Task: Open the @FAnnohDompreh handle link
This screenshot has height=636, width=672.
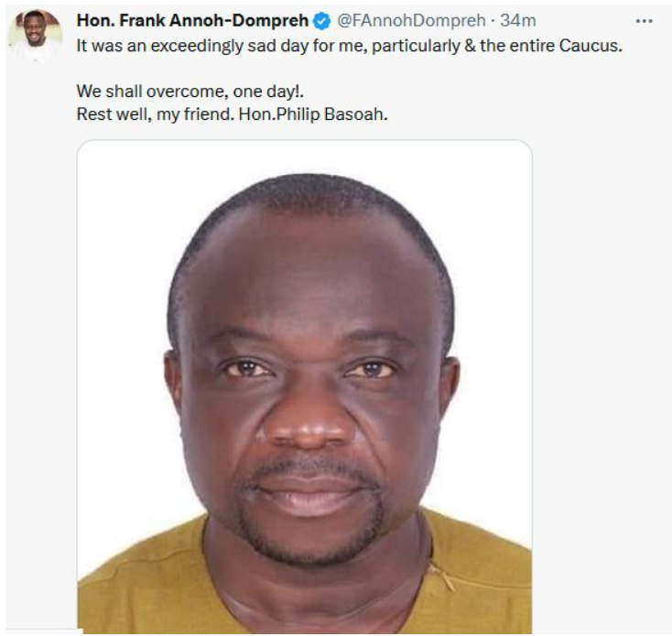Action: point(411,20)
